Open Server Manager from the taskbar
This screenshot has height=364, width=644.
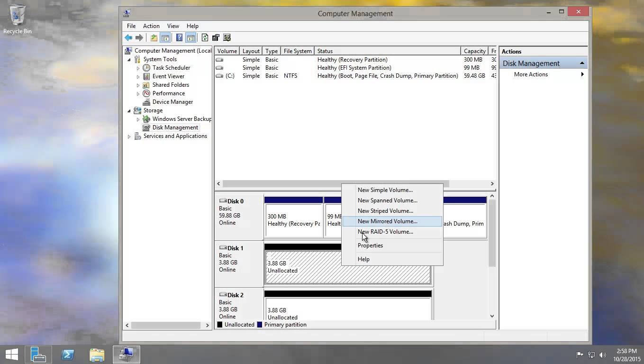[x=38, y=354]
